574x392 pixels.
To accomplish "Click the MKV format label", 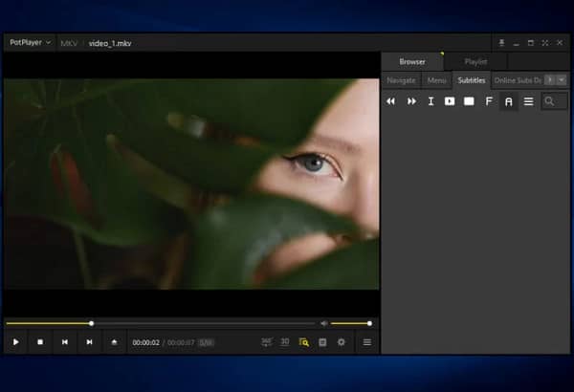I will 69,43.
